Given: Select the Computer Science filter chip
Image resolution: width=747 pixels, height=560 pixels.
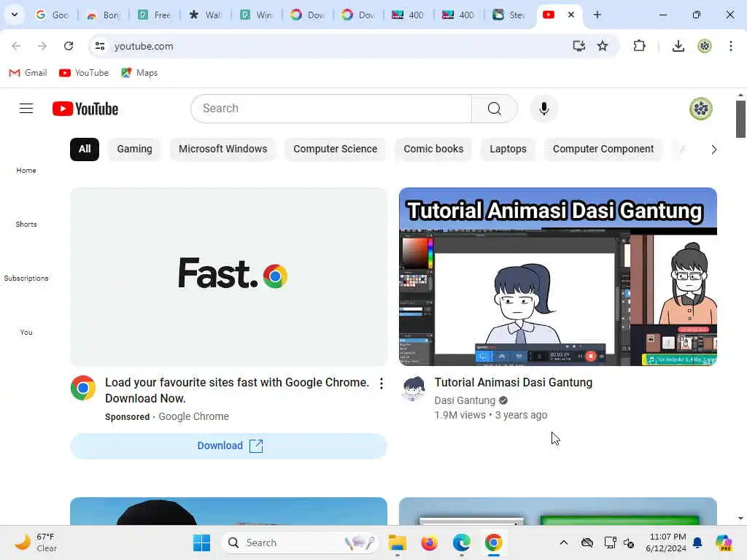Looking at the screenshot, I should (x=336, y=149).
